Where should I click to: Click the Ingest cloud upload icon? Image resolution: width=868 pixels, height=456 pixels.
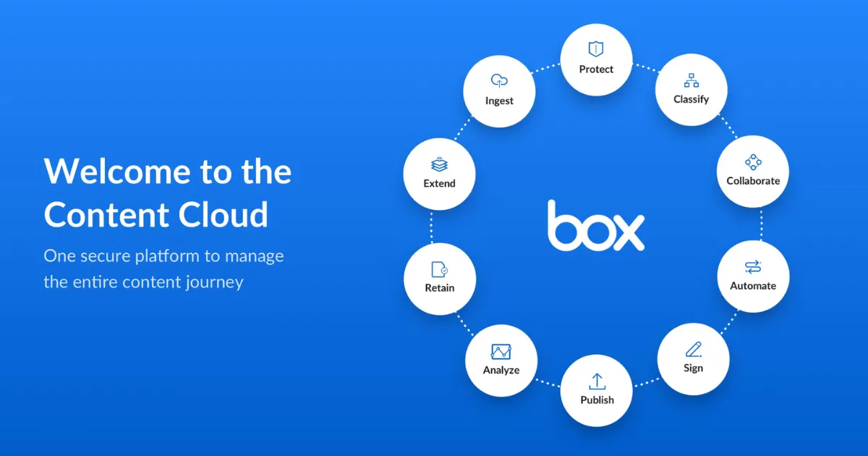click(499, 81)
